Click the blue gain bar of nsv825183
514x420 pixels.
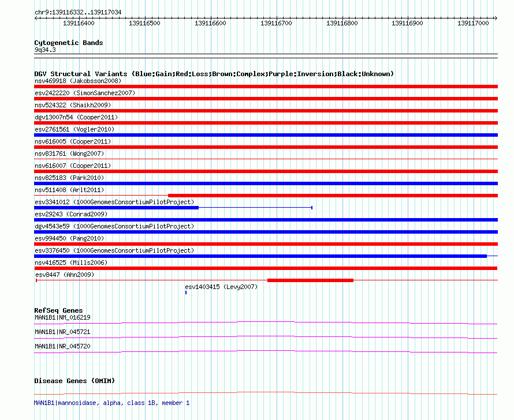[x=266, y=183]
